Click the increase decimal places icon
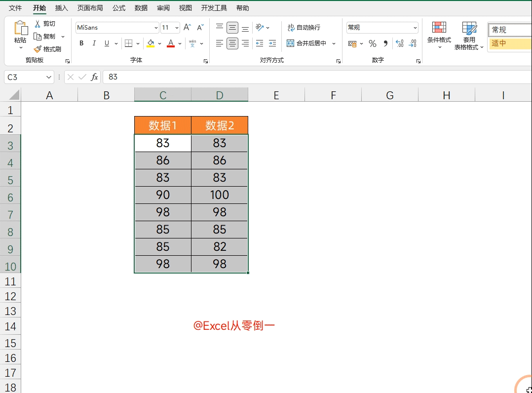The width and height of the screenshot is (532, 393). [x=400, y=43]
